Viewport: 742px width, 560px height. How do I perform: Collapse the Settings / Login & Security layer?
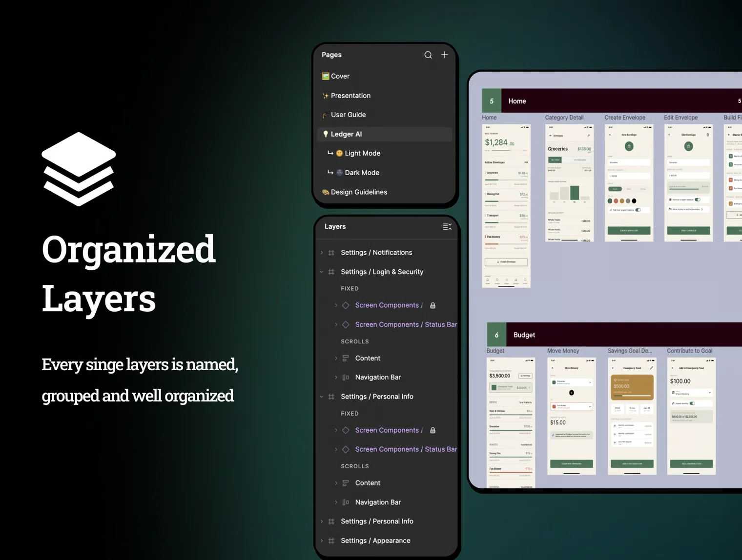point(322,272)
